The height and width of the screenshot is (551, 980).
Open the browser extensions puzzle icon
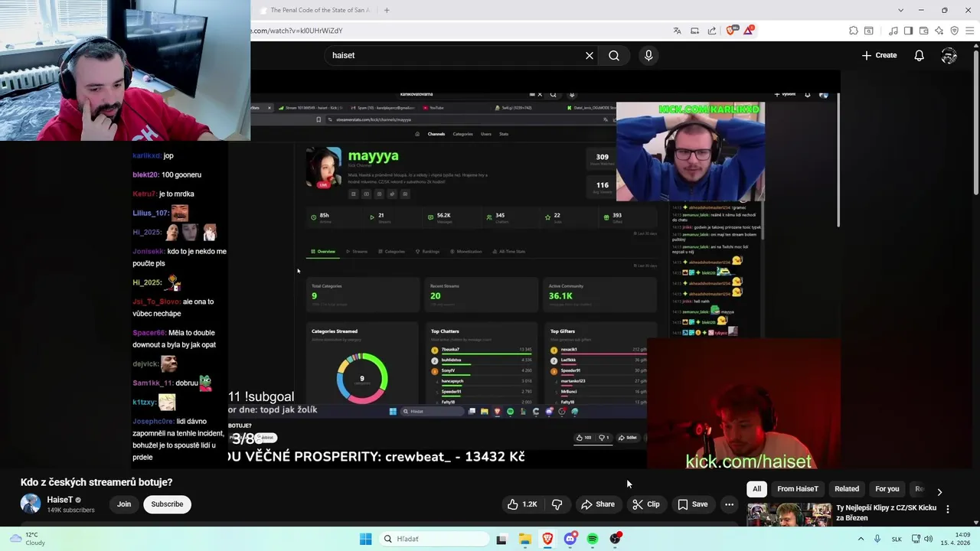(x=854, y=31)
